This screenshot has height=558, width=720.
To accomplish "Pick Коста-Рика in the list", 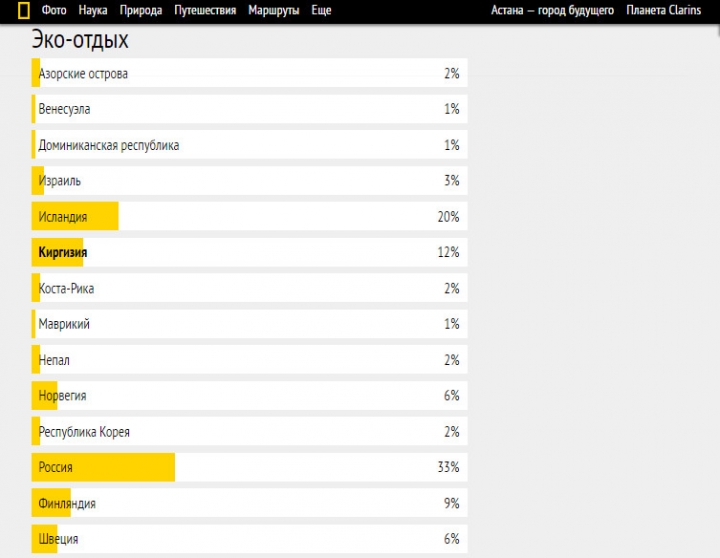I will click(x=249, y=288).
